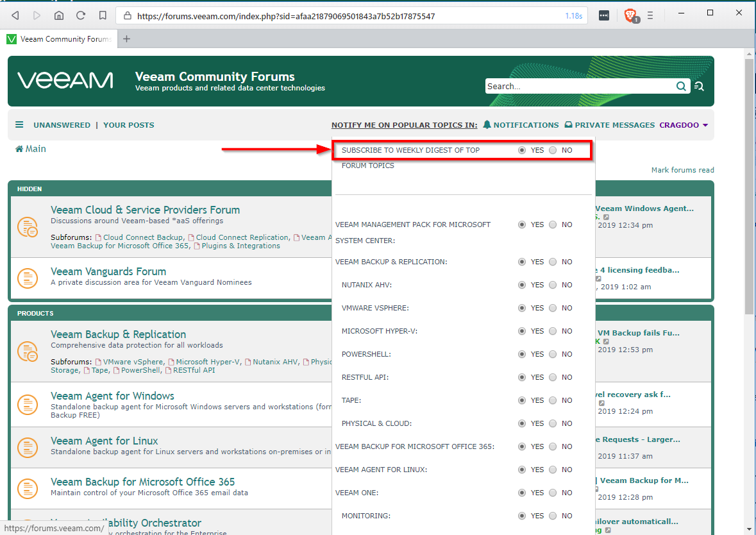The image size is (756, 535).
Task: Click the Veeam Agent for Linux forum icon
Action: tap(28, 447)
